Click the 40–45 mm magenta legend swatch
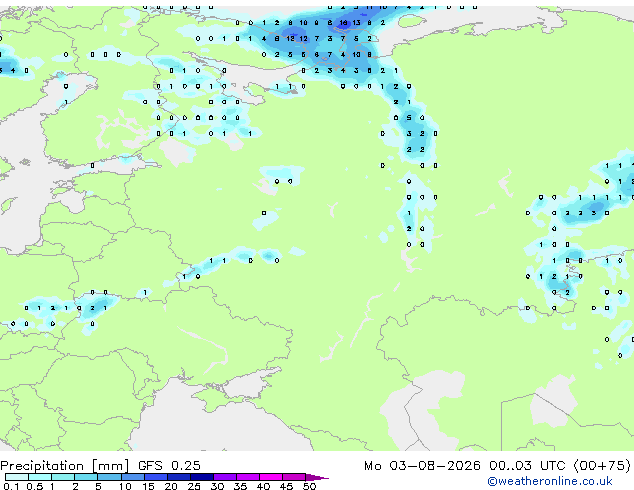 [x=271, y=477]
